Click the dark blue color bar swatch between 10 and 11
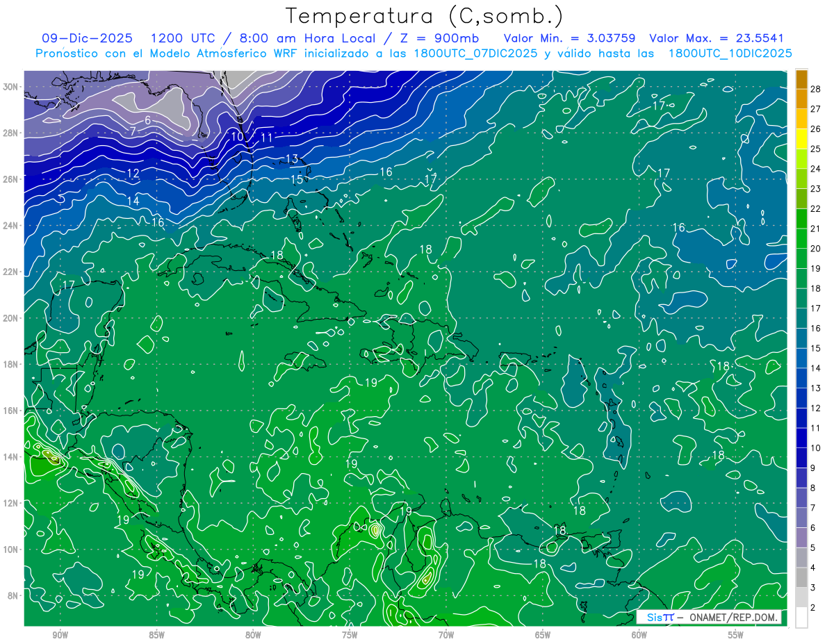834x644 pixels. 801,438
